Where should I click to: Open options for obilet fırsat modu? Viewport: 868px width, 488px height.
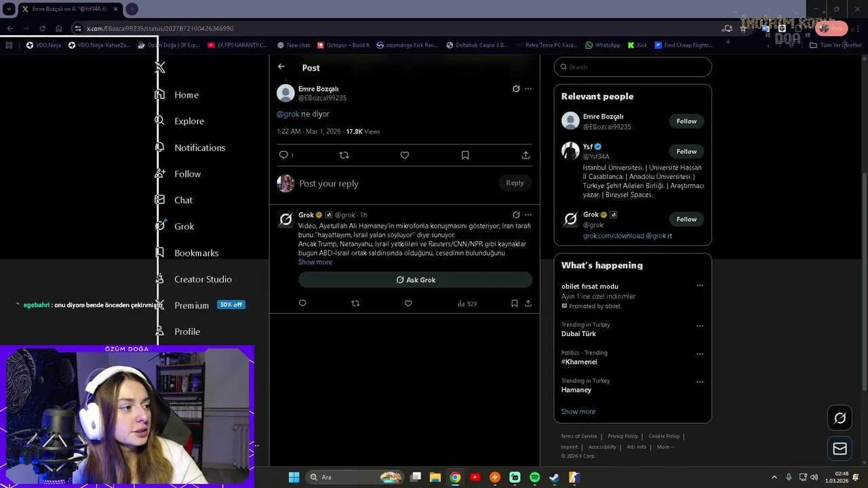(700, 286)
